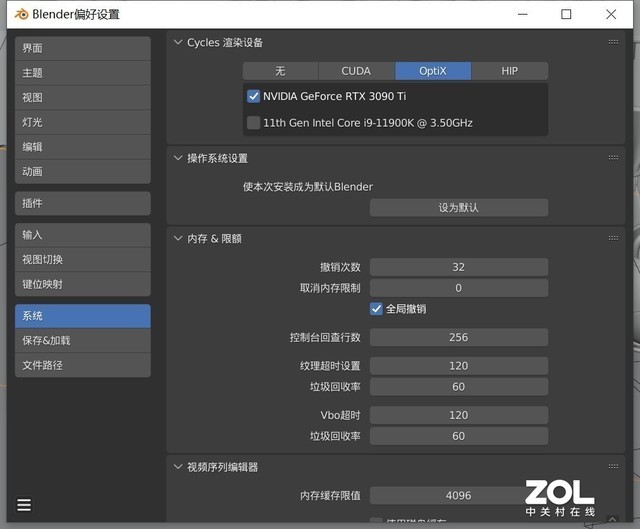Select the HIP render device option

point(510,71)
